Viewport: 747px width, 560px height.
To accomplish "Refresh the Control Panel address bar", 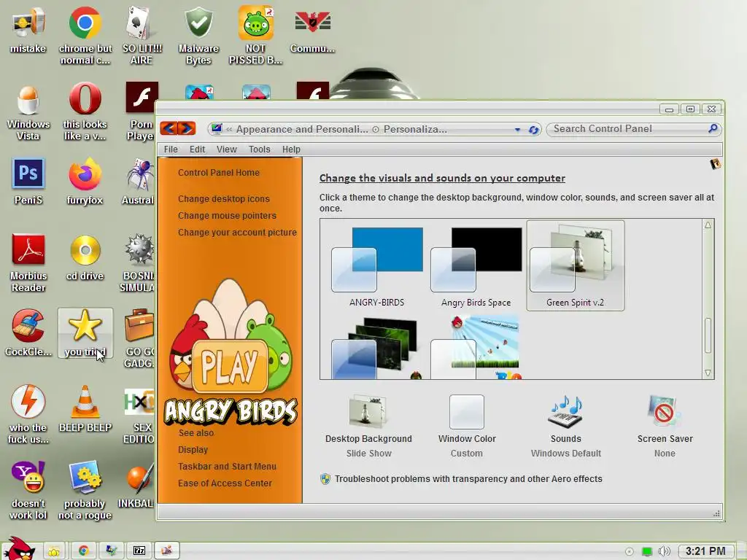I will [533, 130].
